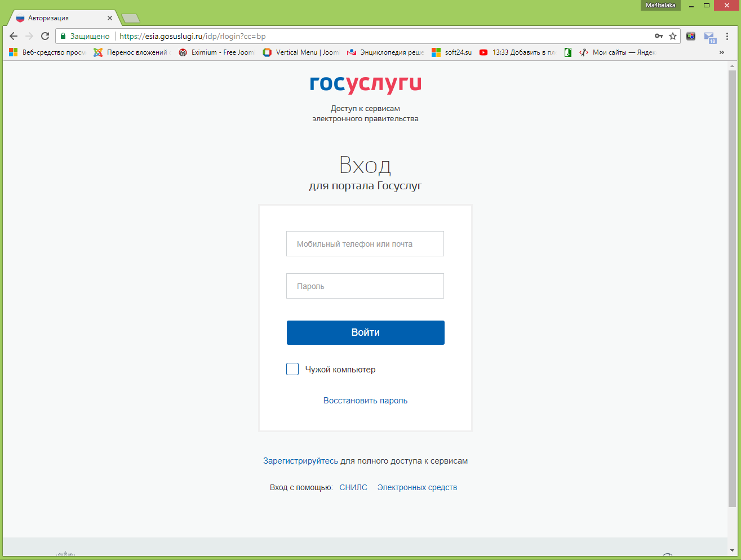Choose login via Электронных средств link
This screenshot has width=741, height=560.
coord(417,487)
